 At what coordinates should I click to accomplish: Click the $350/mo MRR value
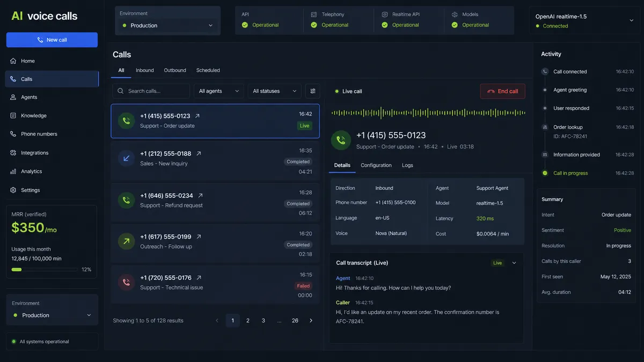[34, 228]
